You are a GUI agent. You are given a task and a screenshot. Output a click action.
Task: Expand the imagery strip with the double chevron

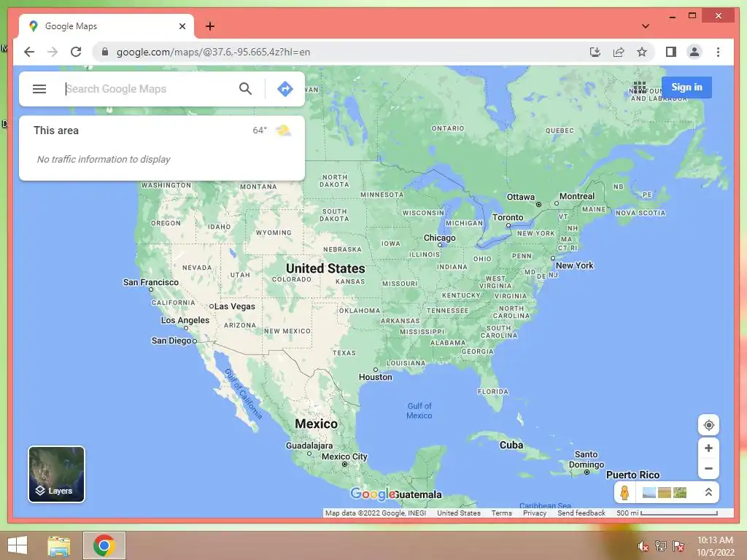coord(708,492)
